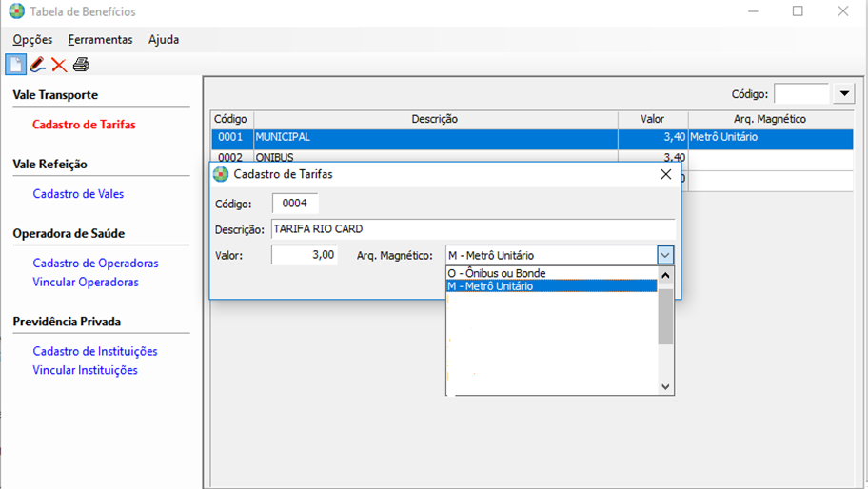Click the Print toolbar icon
Image resolution: width=868 pixels, height=489 pixels.
81,65
